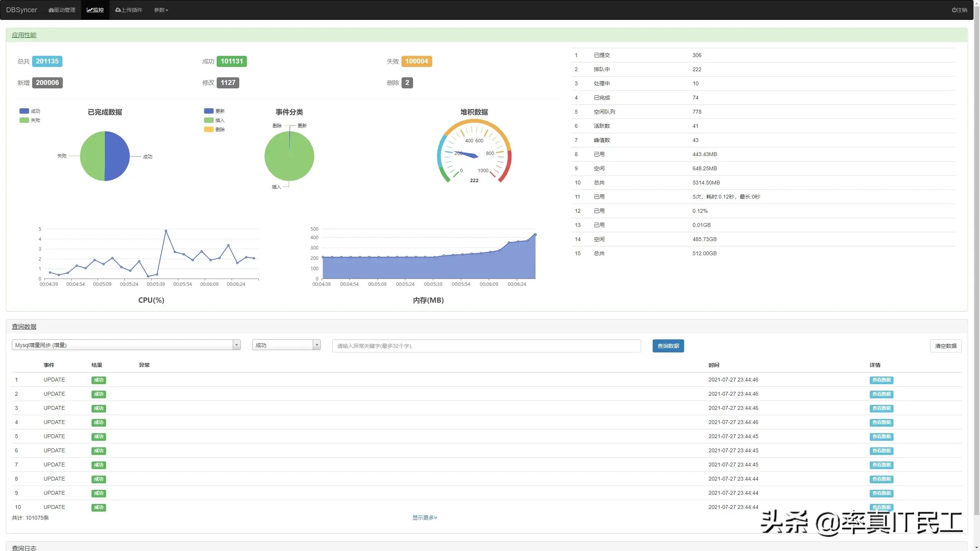Expand the 参数 dropdown menu
Viewport: 980px width, 551px height.
(161, 10)
